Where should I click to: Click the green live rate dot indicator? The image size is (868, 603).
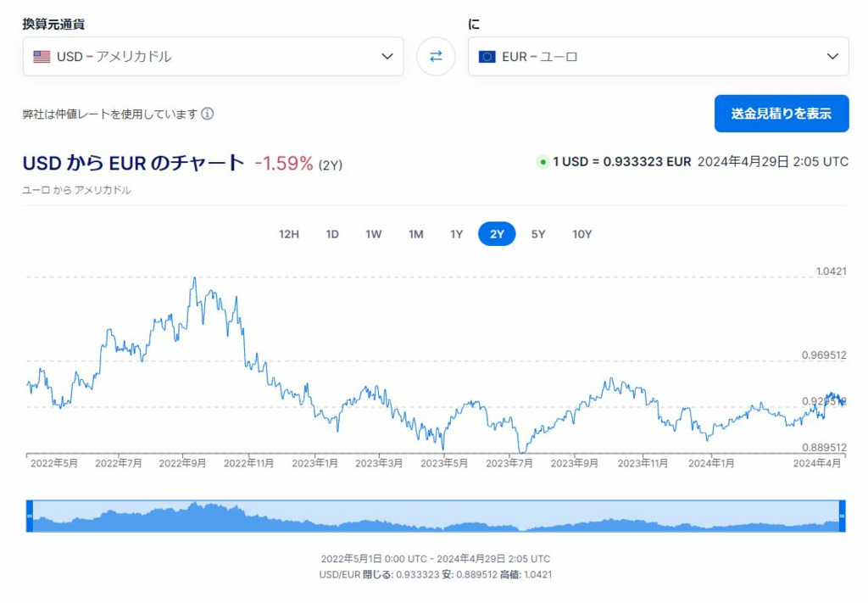[542, 162]
